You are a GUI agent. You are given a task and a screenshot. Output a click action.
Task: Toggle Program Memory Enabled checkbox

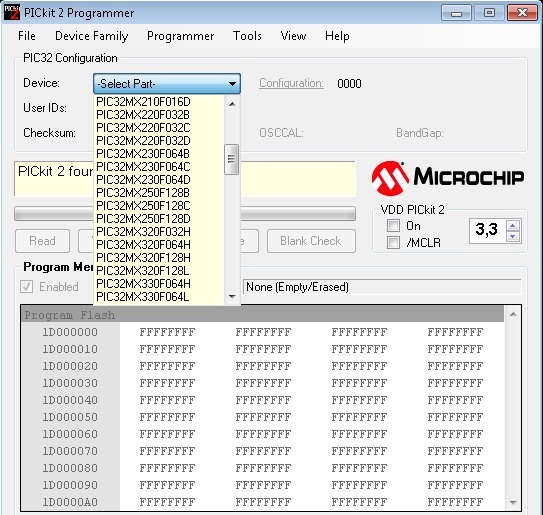27,286
